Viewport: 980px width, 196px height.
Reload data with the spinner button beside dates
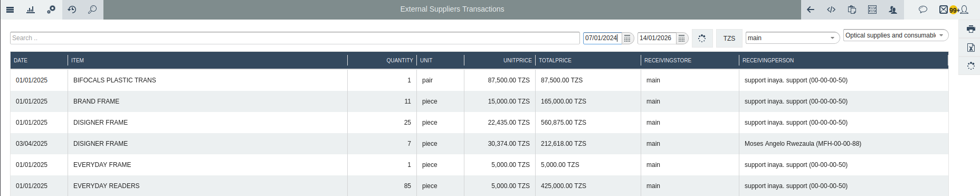click(x=702, y=38)
